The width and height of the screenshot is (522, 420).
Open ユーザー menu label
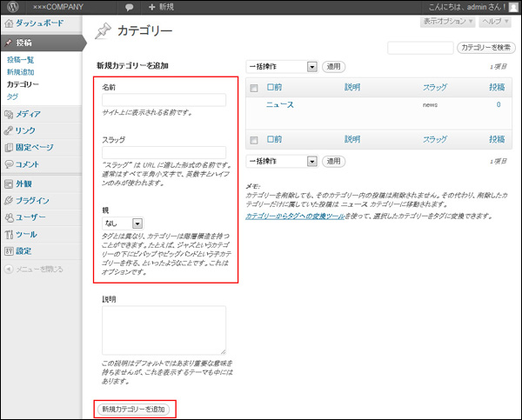point(31,217)
